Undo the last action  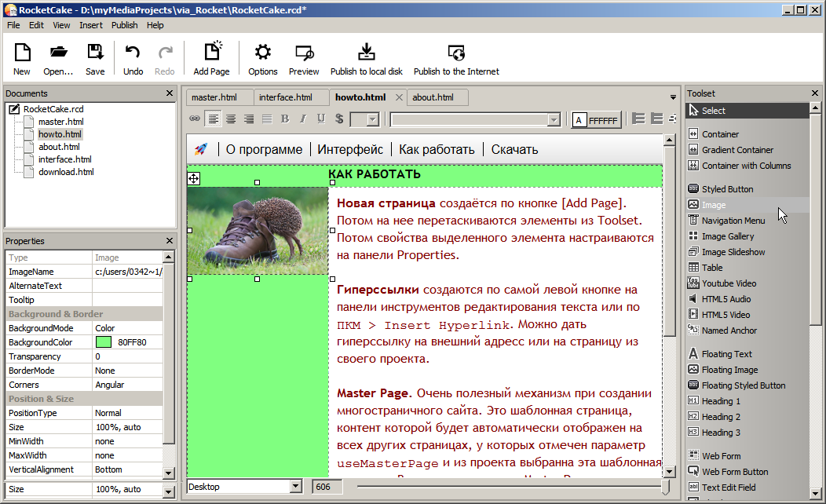[133, 58]
